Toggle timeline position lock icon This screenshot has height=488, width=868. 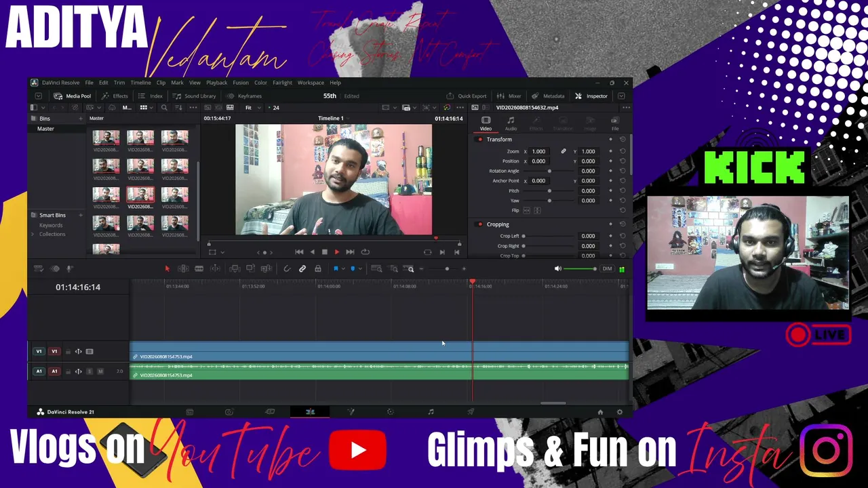[x=317, y=269]
